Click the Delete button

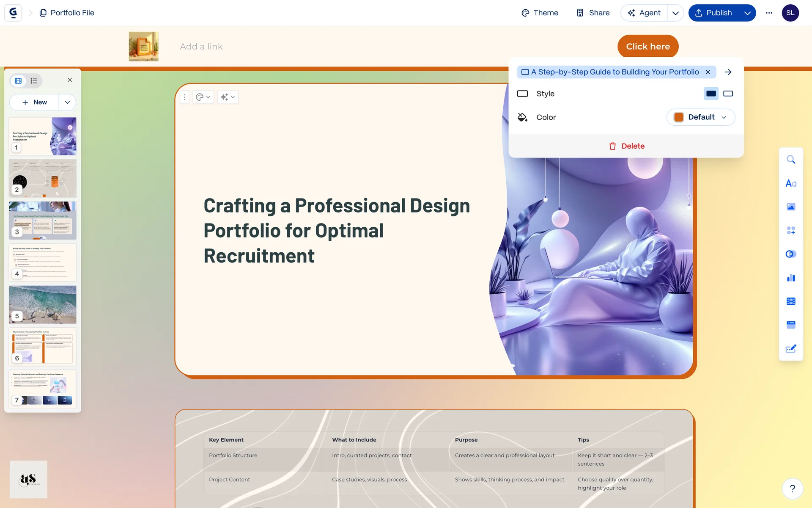click(x=626, y=146)
